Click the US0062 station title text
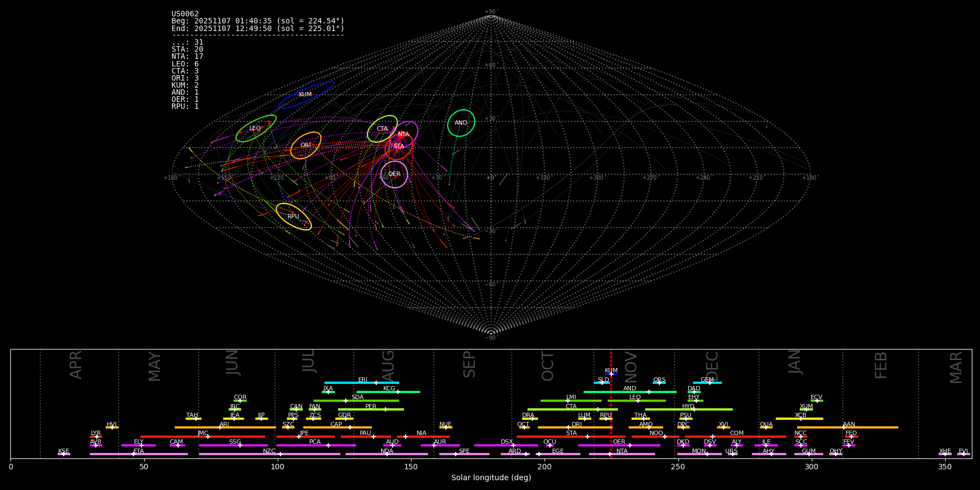Screen dimensions: 980x490 tap(185, 14)
